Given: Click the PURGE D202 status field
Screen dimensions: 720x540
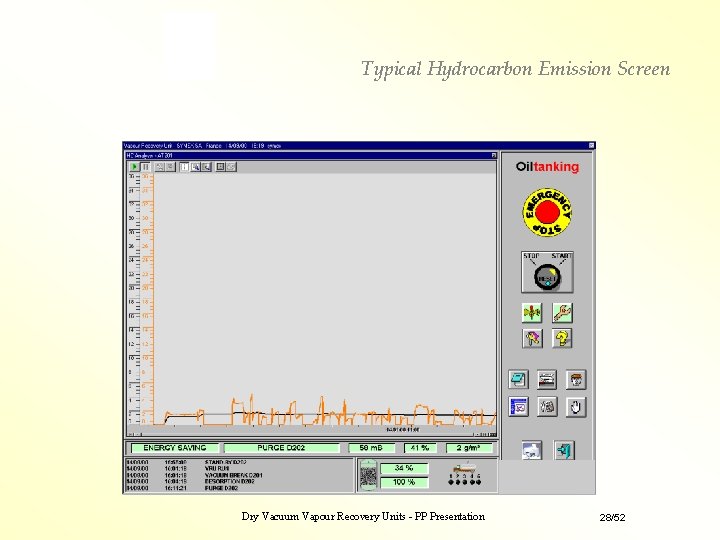Looking at the screenshot, I should click(281, 448).
